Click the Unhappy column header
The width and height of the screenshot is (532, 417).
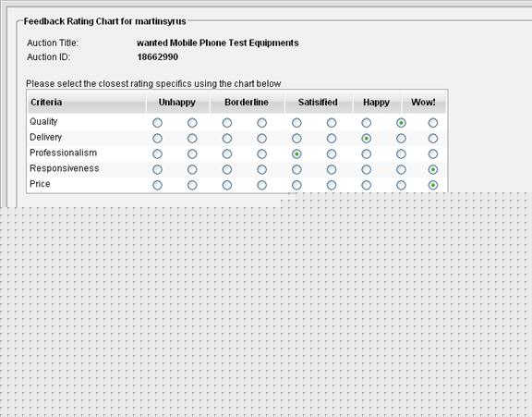[x=177, y=103]
